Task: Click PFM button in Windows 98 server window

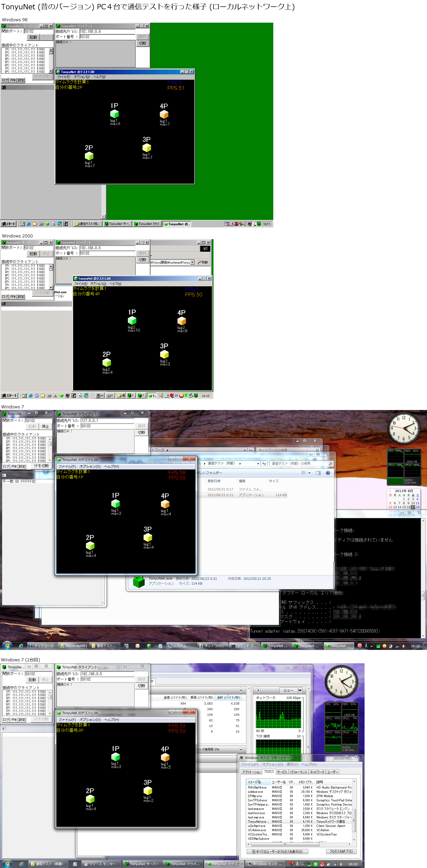Action: pyautogui.click(x=13, y=80)
